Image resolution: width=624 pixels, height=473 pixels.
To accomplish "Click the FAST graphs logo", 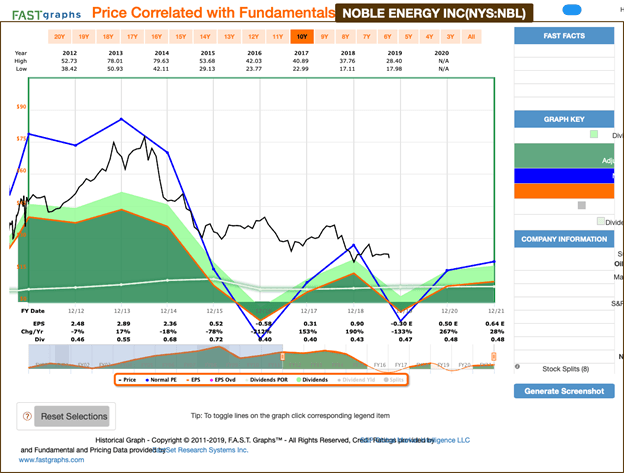I will 47,15.
